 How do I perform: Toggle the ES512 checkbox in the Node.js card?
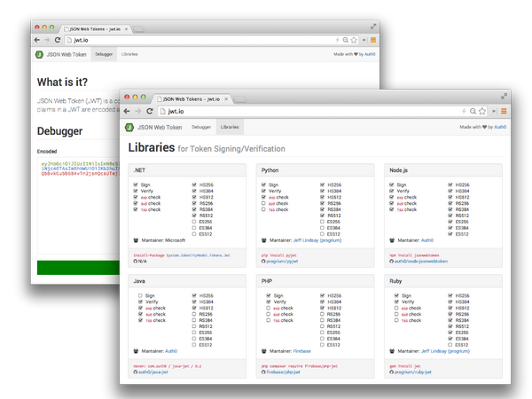click(x=450, y=234)
